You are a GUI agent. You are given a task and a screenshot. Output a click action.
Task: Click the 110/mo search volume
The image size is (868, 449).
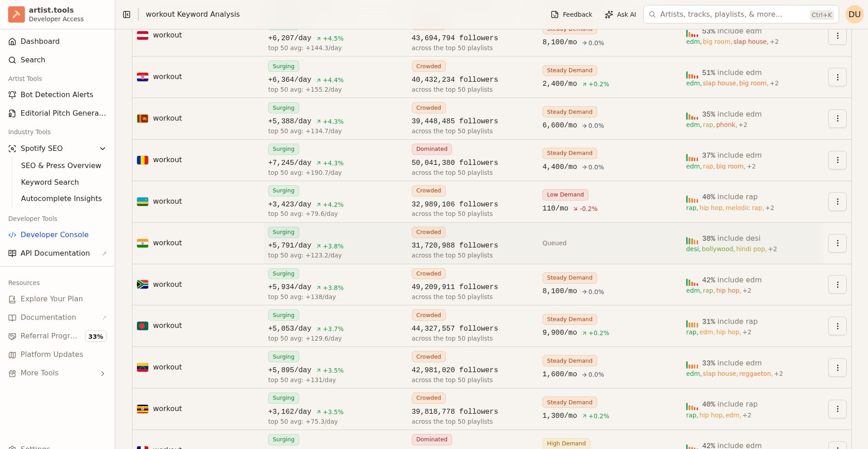555,208
